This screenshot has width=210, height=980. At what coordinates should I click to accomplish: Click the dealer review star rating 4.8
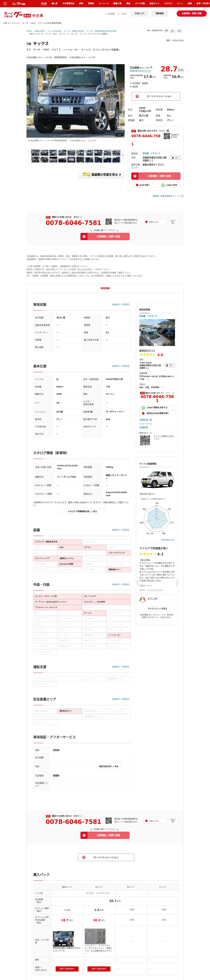[x=151, y=355]
